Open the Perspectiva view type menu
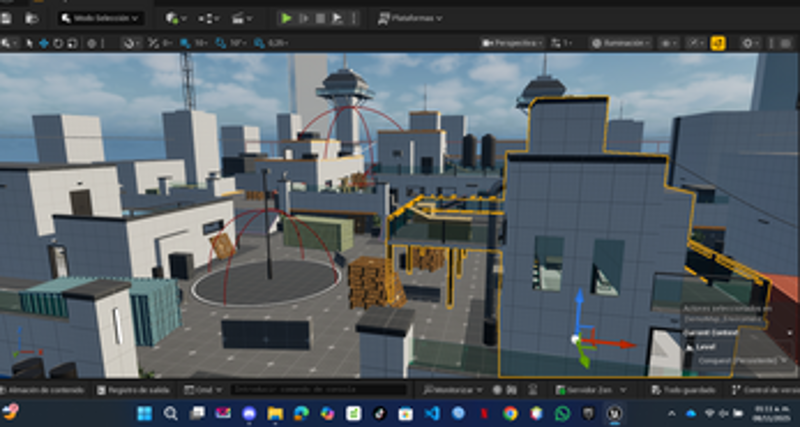Screen dimensions: 800x427 coord(512,43)
